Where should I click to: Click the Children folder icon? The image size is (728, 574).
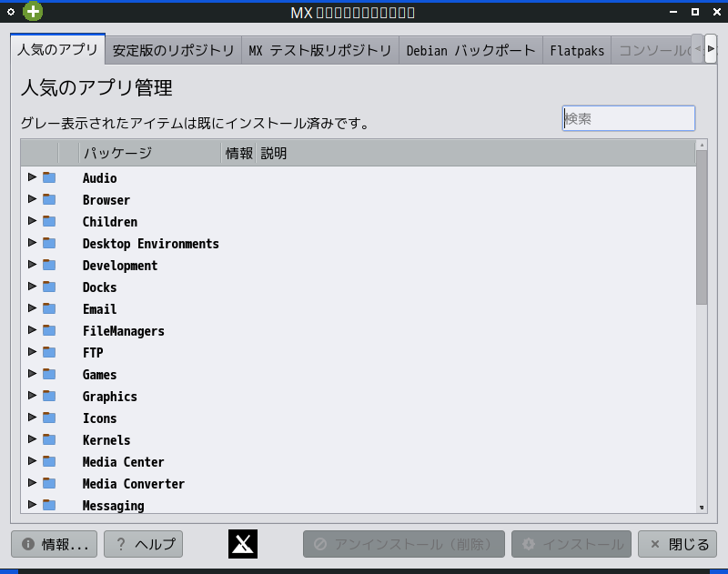(x=49, y=221)
